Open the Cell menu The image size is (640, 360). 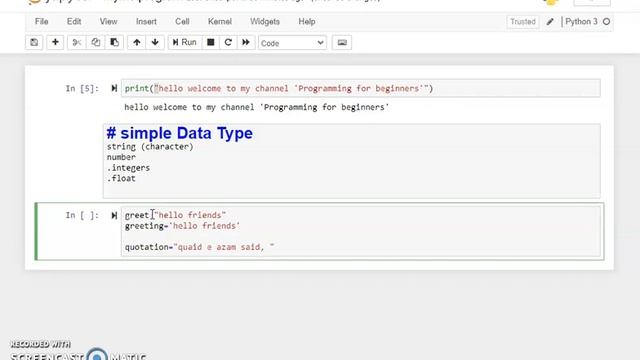(182, 22)
